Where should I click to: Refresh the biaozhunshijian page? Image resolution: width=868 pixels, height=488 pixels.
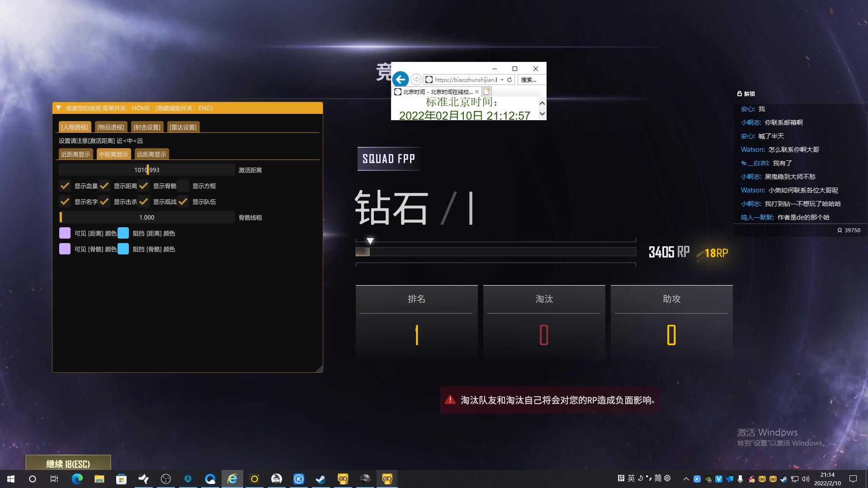[x=509, y=80]
